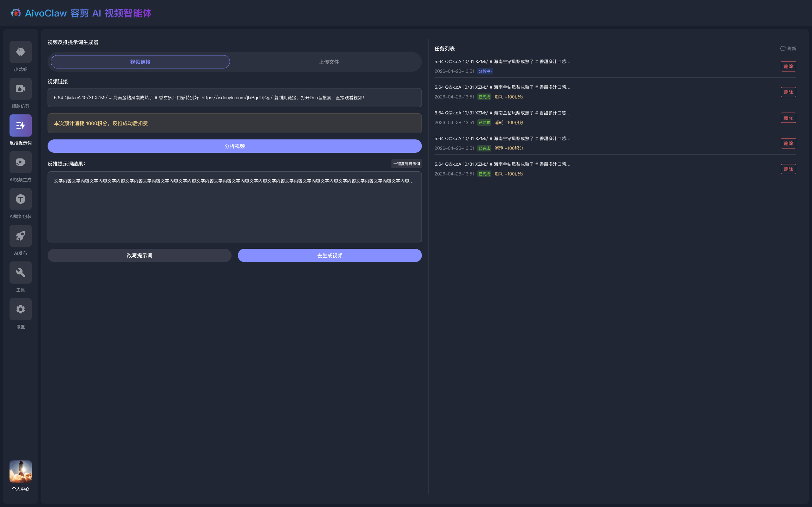Open the 小龙虾 lobster icon

coord(21,52)
